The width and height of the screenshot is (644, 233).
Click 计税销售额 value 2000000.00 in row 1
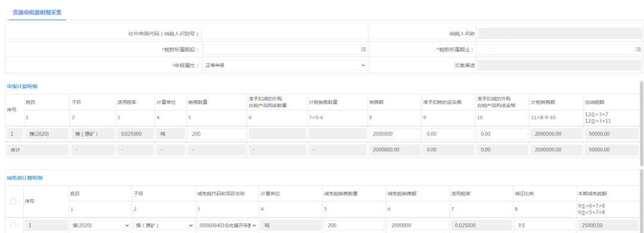pos(556,133)
